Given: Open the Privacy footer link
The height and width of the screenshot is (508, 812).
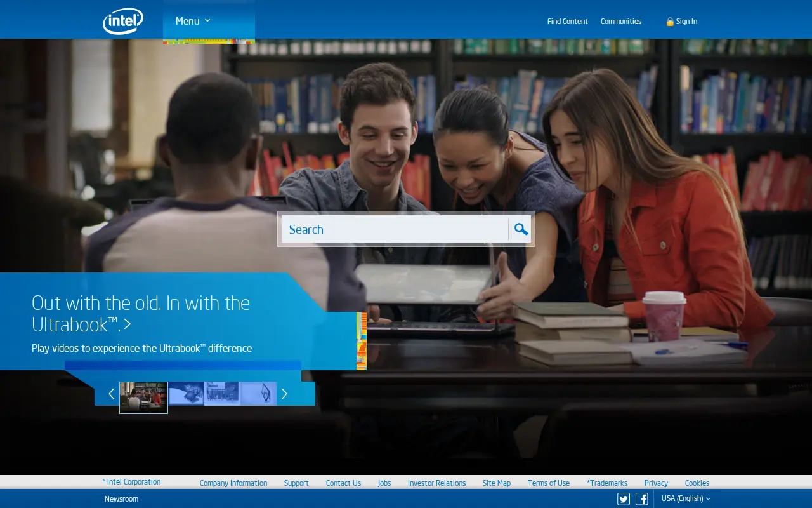Looking at the screenshot, I should click(x=656, y=483).
